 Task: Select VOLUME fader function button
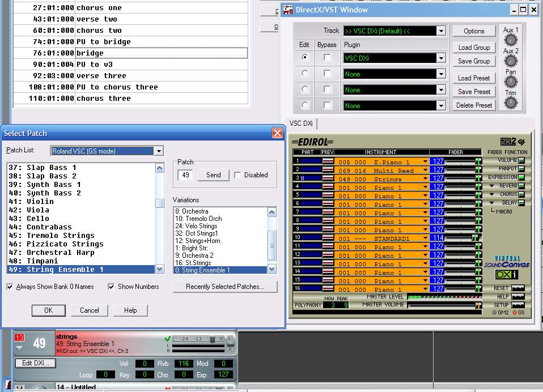[521, 160]
